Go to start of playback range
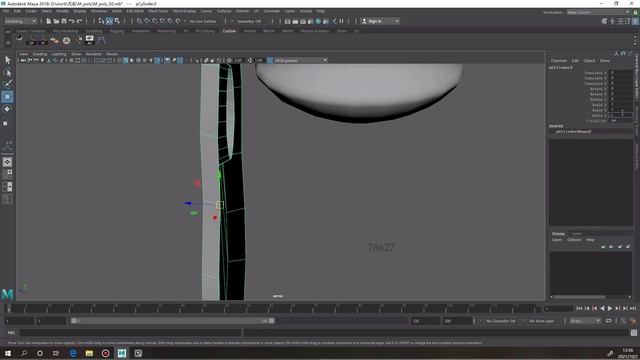 click(x=579, y=308)
